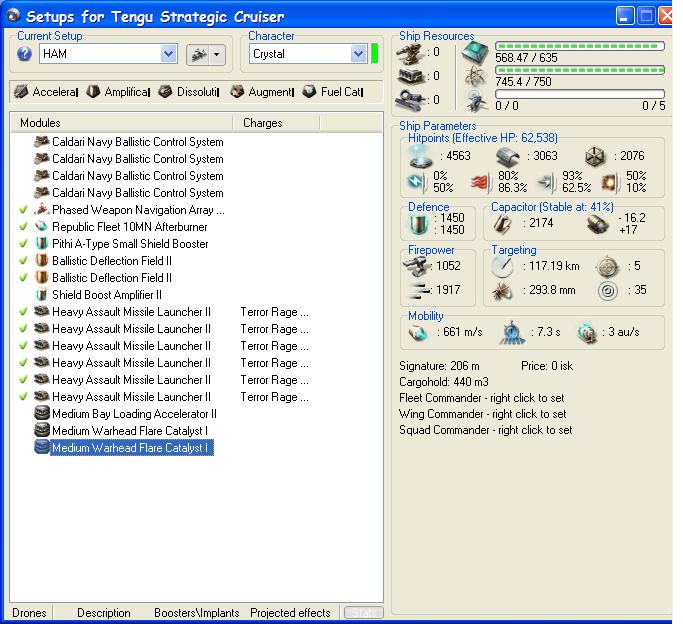Click the shield hitpoints icon showing 4563
The height and width of the screenshot is (624, 683).
421,157
